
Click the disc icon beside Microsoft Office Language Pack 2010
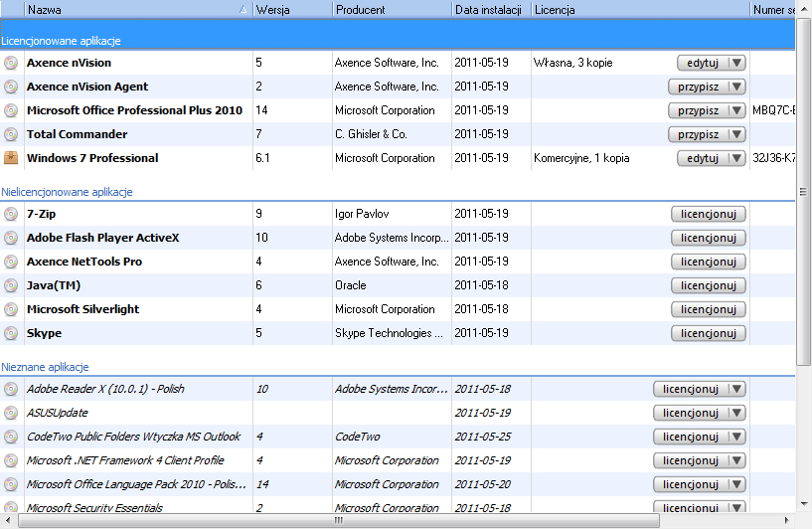pos(11,484)
